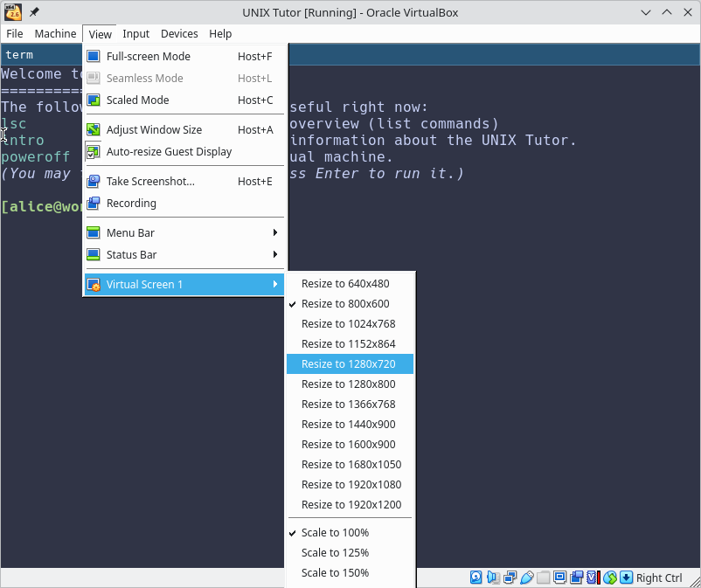Click the Right Ctrl host key label
Screen dimensions: 701x588
coord(659,578)
